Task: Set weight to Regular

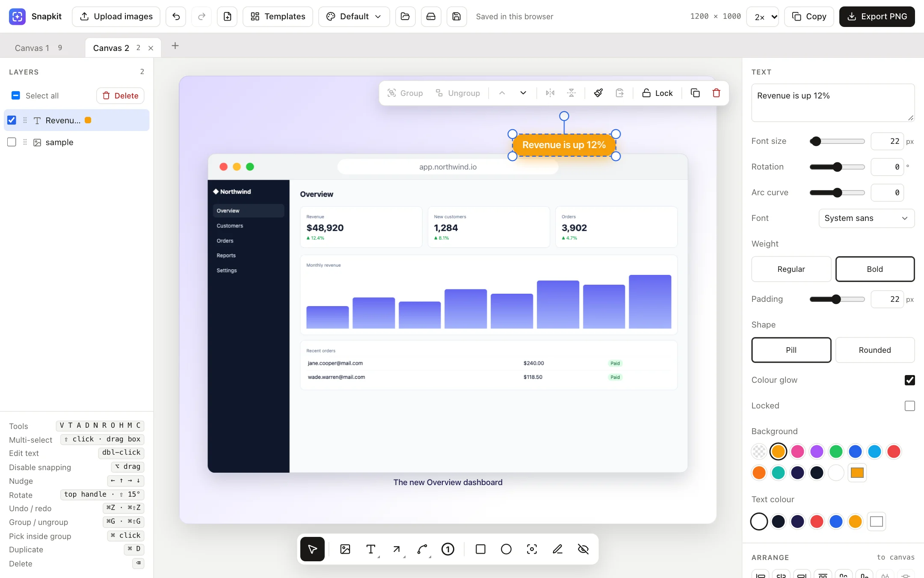Action: 791,269
